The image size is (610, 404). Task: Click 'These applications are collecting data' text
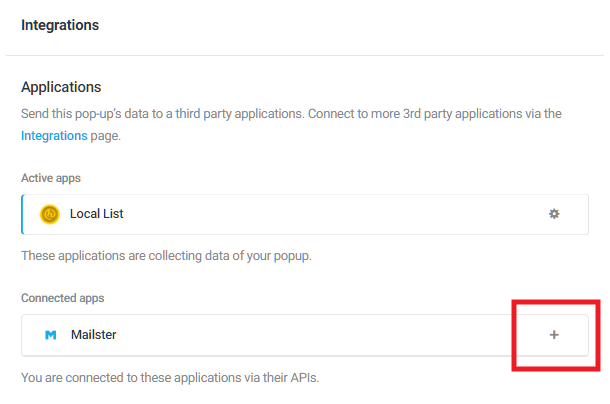pyautogui.click(x=167, y=256)
